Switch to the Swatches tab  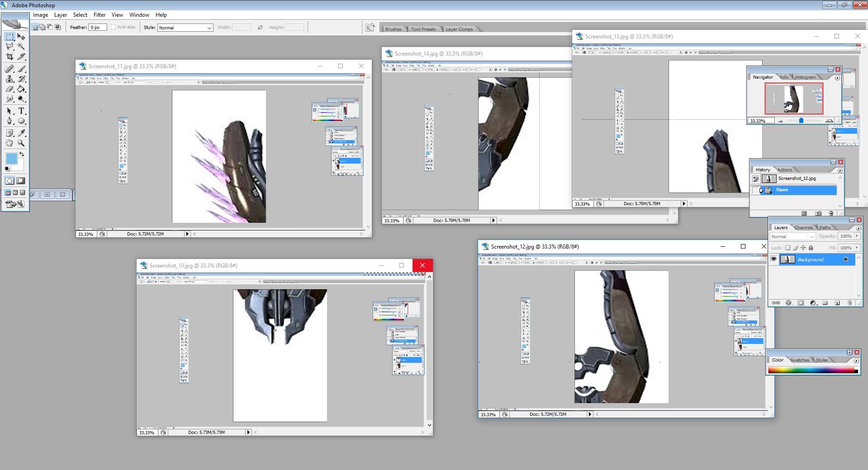click(x=800, y=360)
